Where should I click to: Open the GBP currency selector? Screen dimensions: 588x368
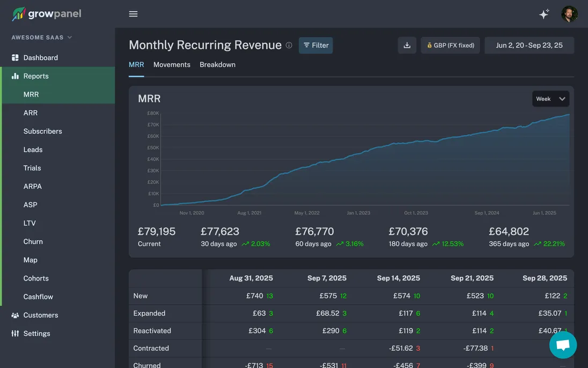tap(450, 46)
